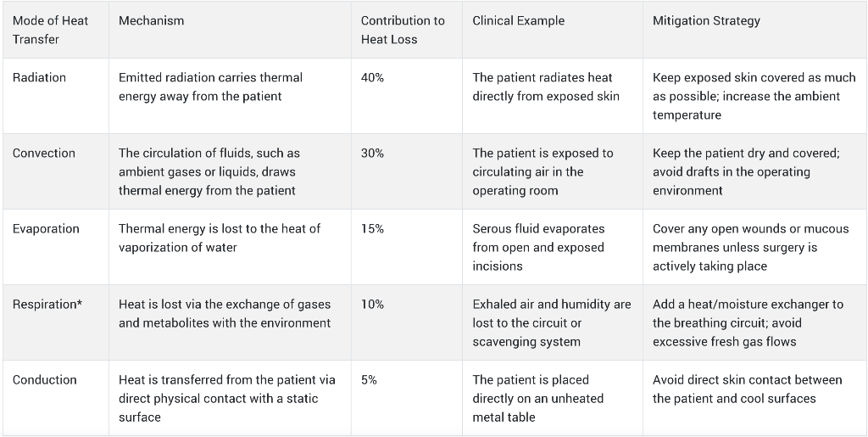Click the "Contribution to Heat Loss" header
The width and height of the screenshot is (868, 437).
pos(402,30)
